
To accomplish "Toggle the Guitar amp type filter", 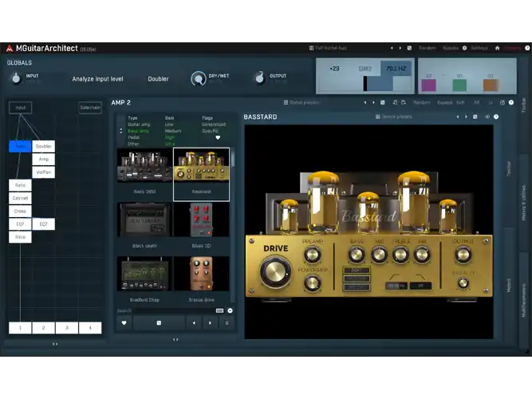I will click(x=139, y=124).
